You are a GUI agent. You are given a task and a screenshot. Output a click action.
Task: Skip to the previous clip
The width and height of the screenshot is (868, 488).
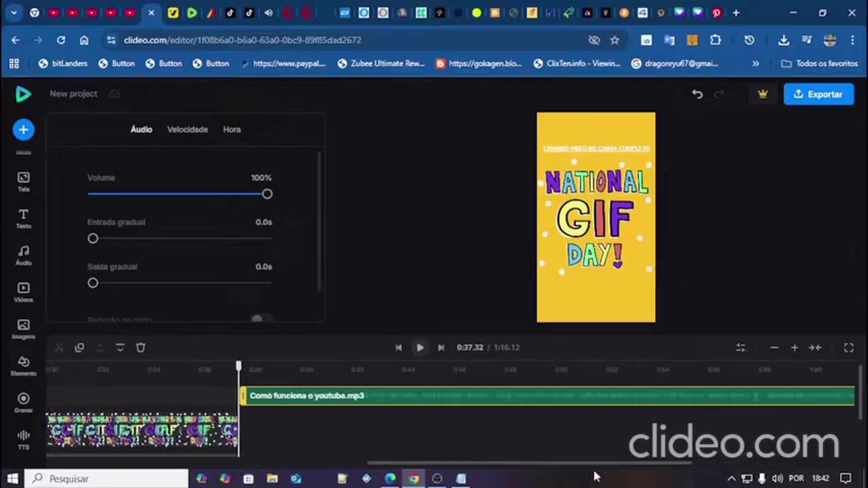pyautogui.click(x=399, y=348)
